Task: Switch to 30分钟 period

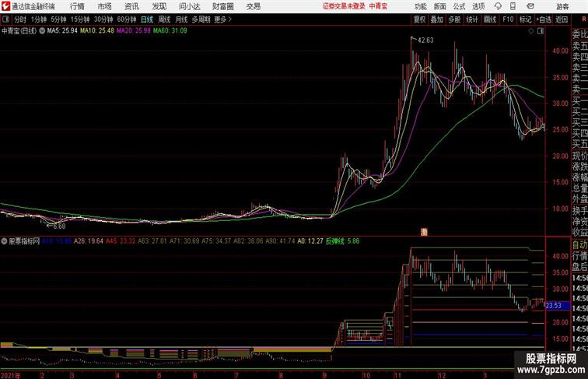Action: click(x=103, y=19)
